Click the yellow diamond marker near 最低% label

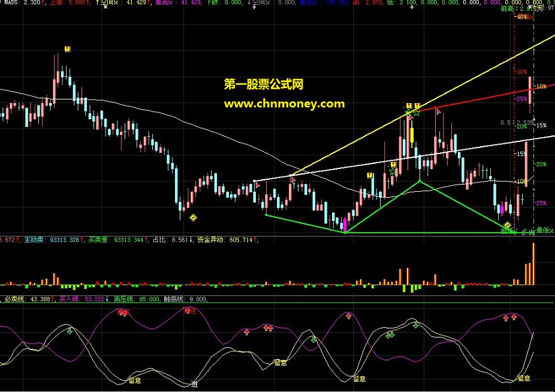[x=507, y=225]
